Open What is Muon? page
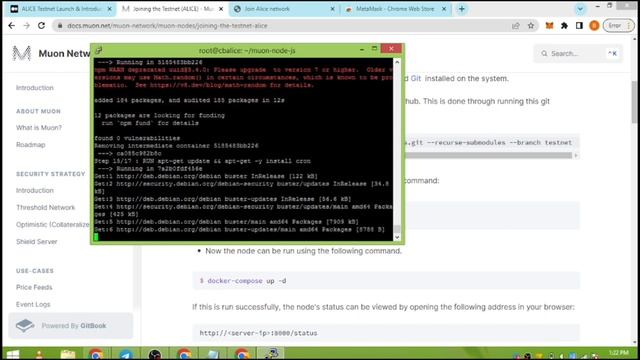Image resolution: width=640 pixels, height=360 pixels. (39, 128)
